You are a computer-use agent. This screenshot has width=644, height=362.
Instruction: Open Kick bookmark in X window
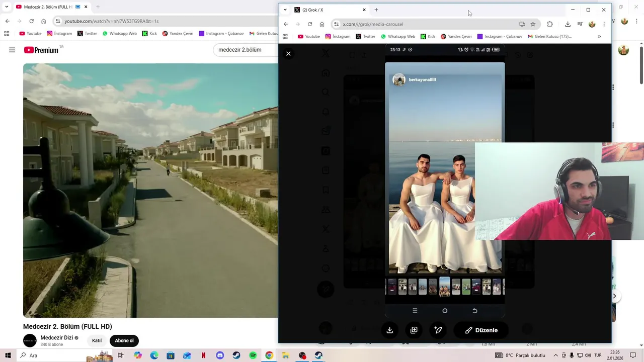428,37
